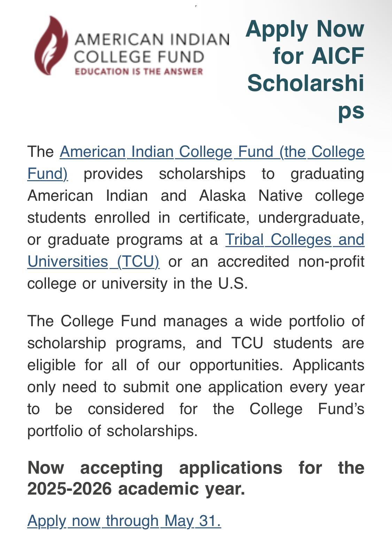This screenshot has height=550, width=392.
Task: Click the word Scholarshi in the heading
Action: coord(306,83)
